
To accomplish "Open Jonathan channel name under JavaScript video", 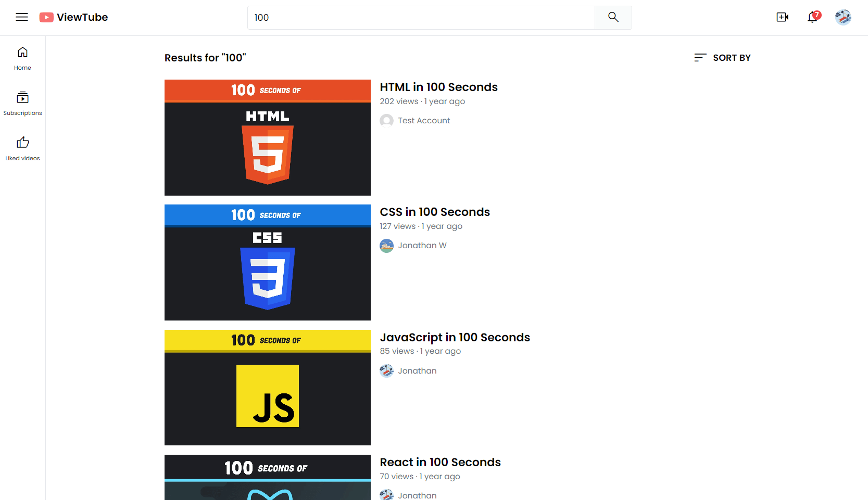I will coord(417,371).
